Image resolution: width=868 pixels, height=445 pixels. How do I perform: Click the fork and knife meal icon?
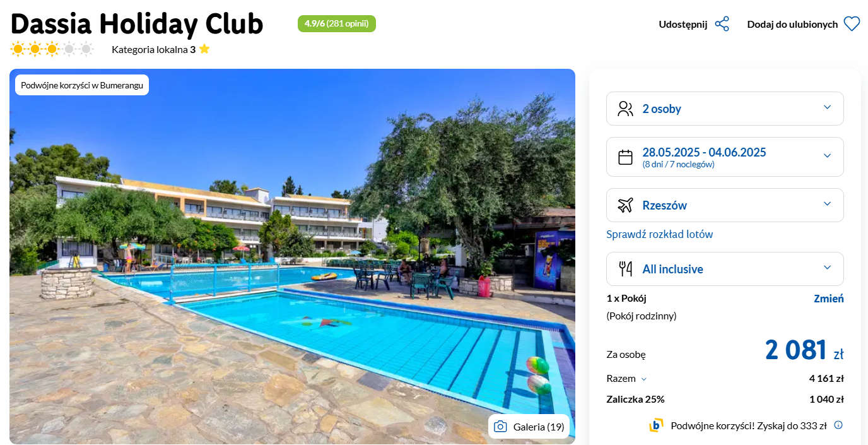coord(625,269)
